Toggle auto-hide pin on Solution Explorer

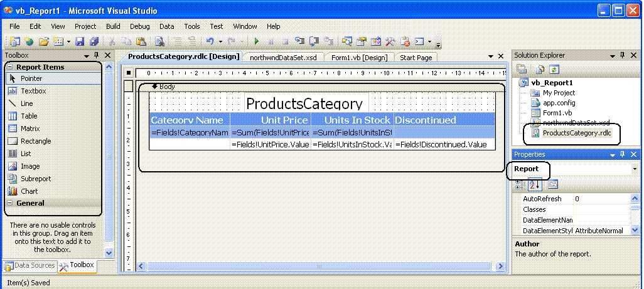623,55
